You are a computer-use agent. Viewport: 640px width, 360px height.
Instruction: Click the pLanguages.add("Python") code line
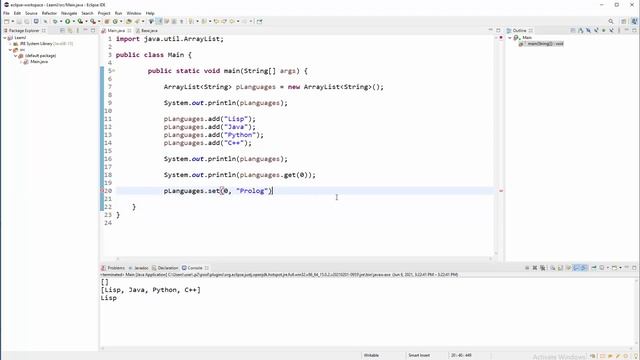(x=213, y=135)
